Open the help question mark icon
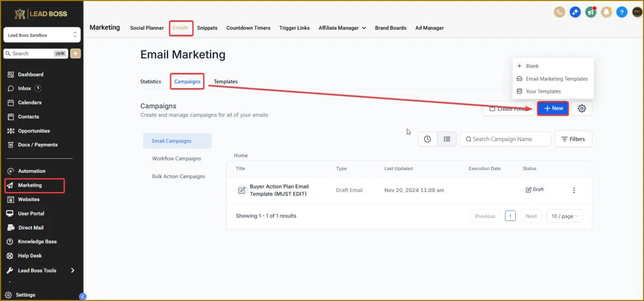The width and height of the screenshot is (644, 301). [622, 12]
